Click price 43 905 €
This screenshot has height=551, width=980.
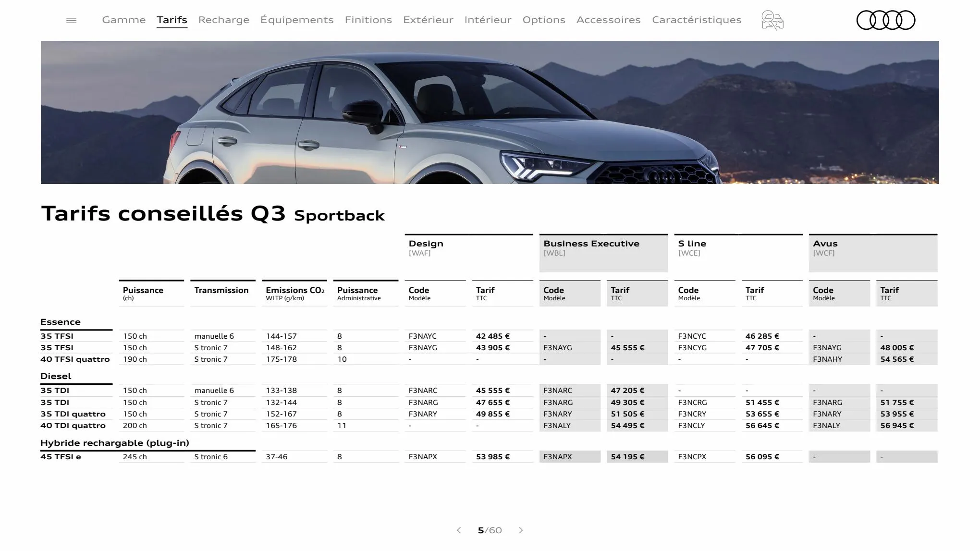[493, 348]
